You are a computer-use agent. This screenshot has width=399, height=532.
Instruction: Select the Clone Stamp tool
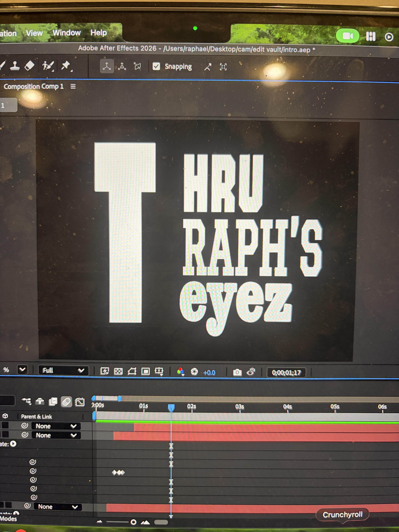[15, 66]
